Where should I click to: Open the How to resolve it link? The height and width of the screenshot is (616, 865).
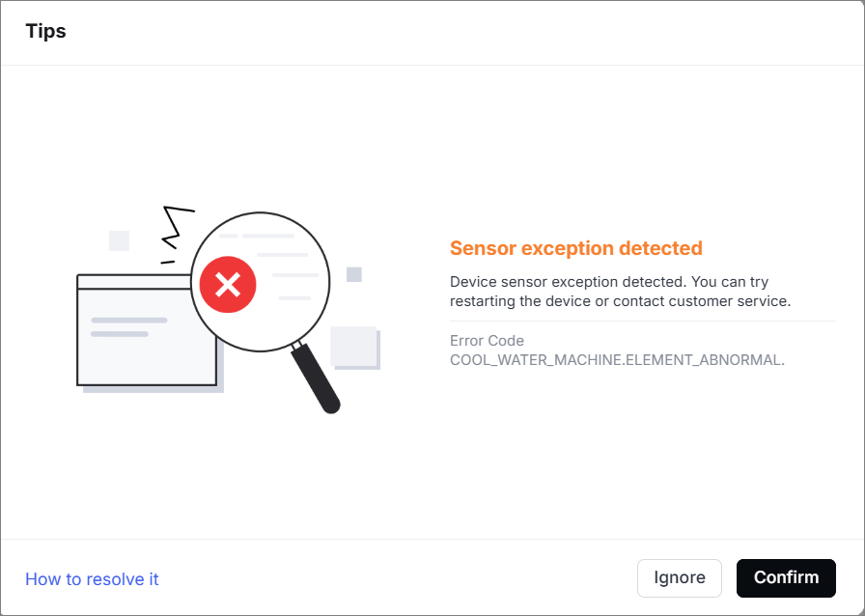[92, 579]
